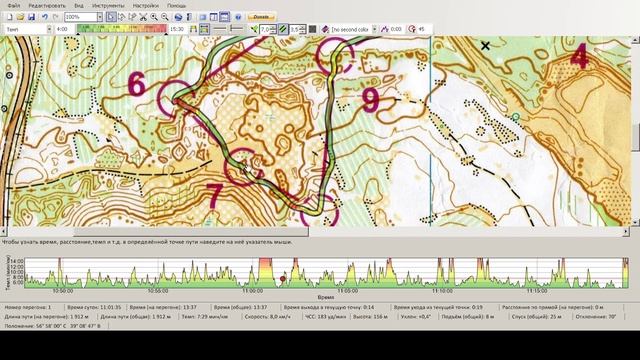Image resolution: width=640 pixels, height=360 pixels.
Task: Click the Donate button
Action: coord(261,17)
